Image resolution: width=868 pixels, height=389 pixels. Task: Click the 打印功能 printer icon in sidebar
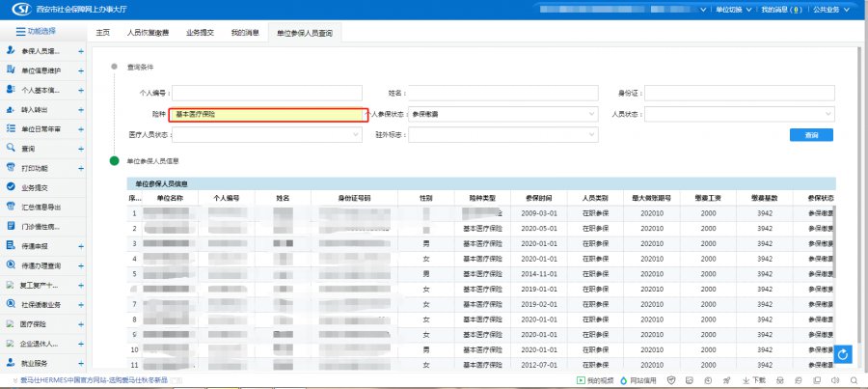pos(11,168)
